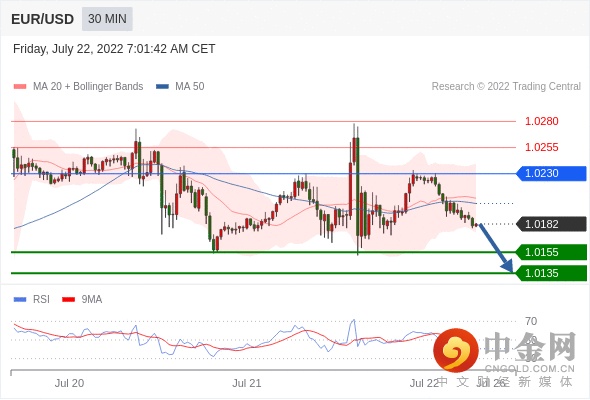This screenshot has height=400, width=590.
Task: Click the 1.0280 resistance level label
Action: point(541,121)
